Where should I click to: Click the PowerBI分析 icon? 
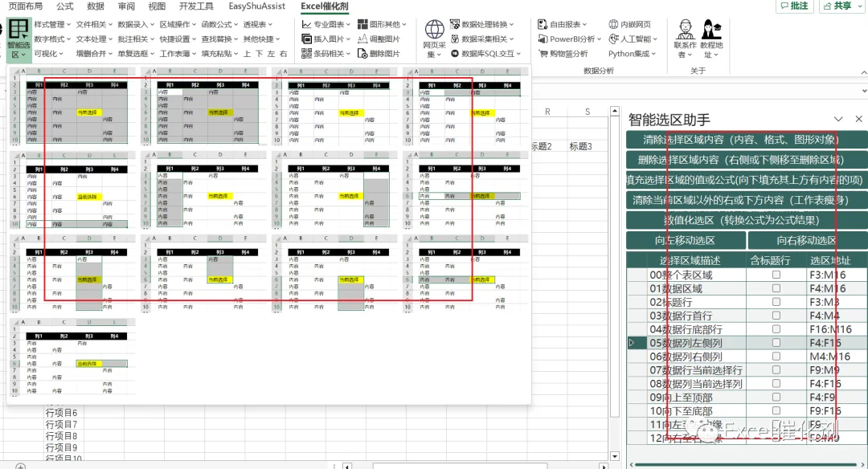542,39
